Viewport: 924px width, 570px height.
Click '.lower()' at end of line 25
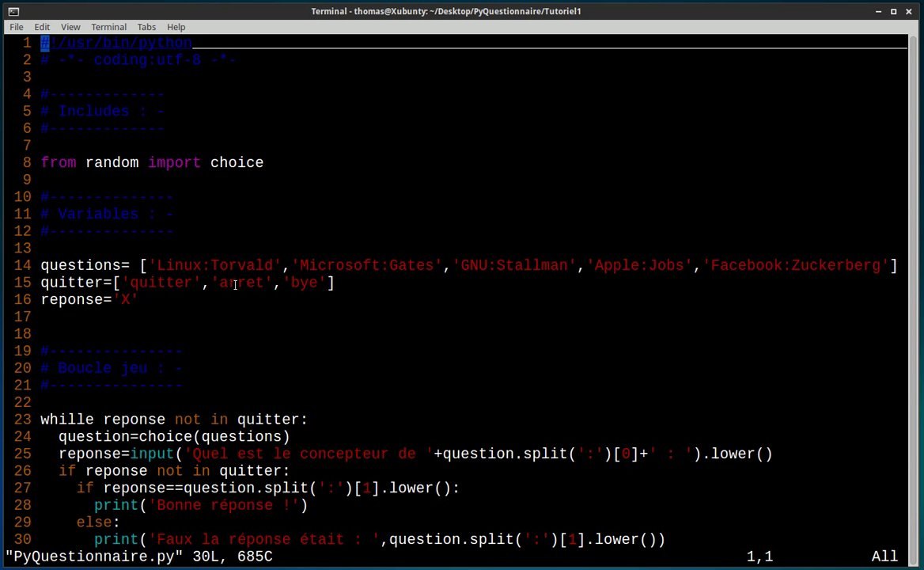737,454
